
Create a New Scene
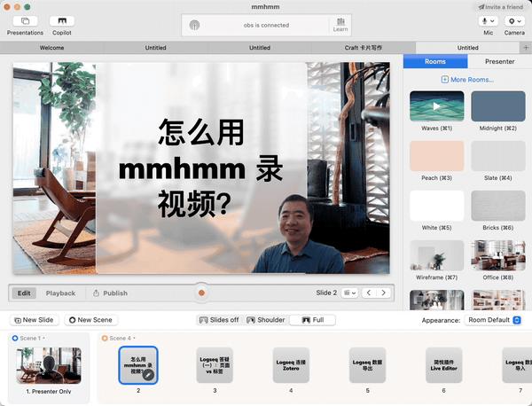[x=90, y=320]
